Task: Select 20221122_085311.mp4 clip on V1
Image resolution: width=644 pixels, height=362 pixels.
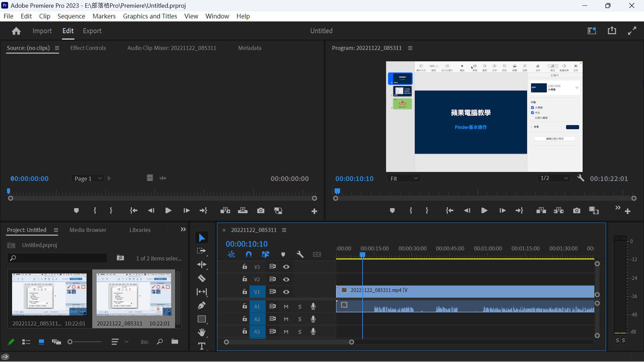Action: (x=465, y=292)
